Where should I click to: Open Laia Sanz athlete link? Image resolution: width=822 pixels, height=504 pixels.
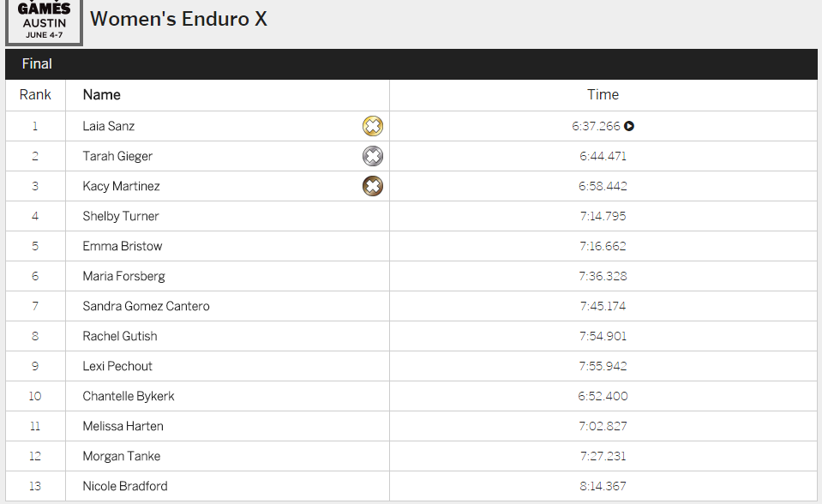(x=109, y=126)
